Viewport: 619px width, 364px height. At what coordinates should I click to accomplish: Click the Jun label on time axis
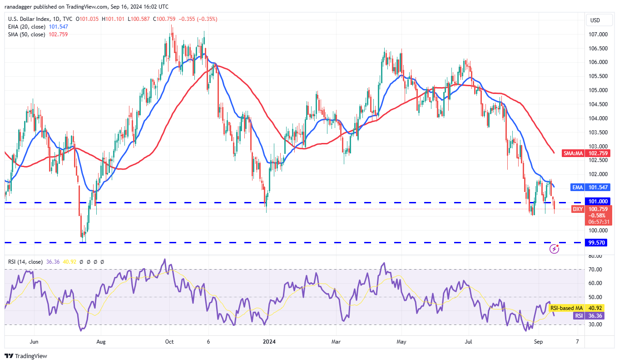pos(34,341)
